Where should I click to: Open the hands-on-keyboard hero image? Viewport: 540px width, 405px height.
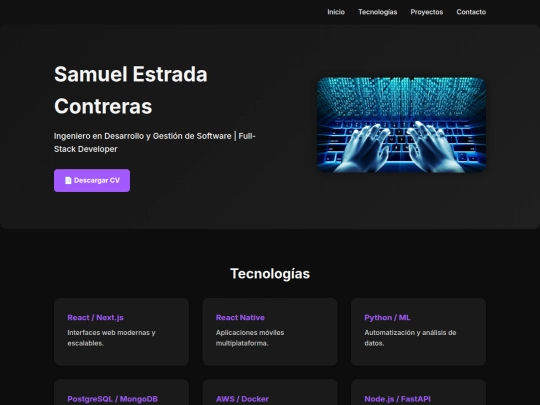point(401,125)
